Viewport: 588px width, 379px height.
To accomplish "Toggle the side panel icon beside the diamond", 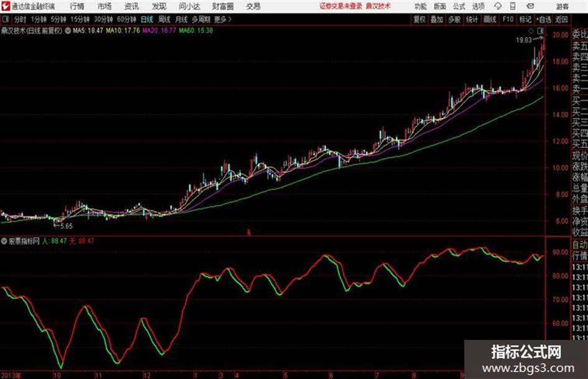I will (x=540, y=30).
